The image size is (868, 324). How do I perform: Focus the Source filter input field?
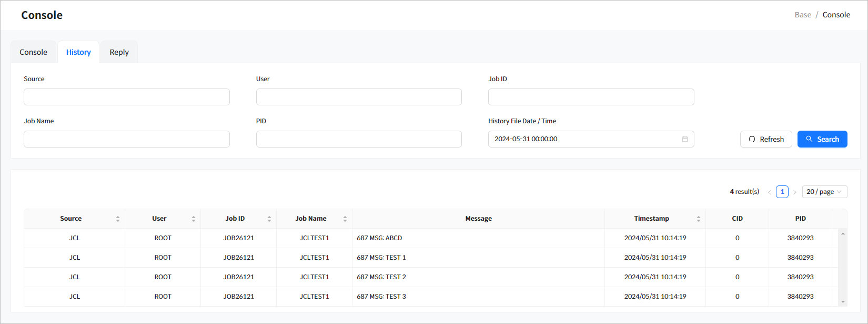[126, 97]
